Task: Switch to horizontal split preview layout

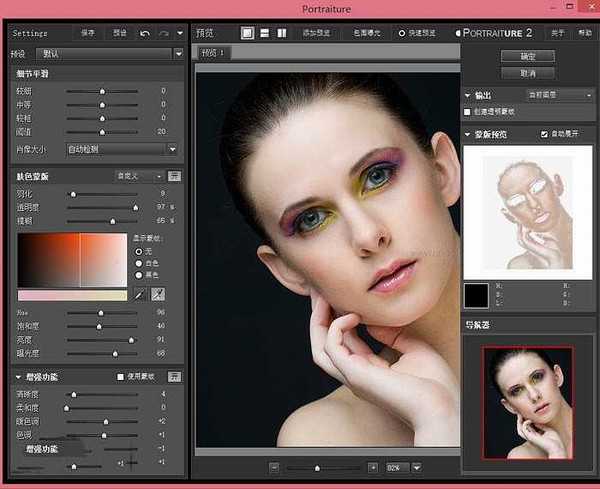Action: [x=263, y=33]
